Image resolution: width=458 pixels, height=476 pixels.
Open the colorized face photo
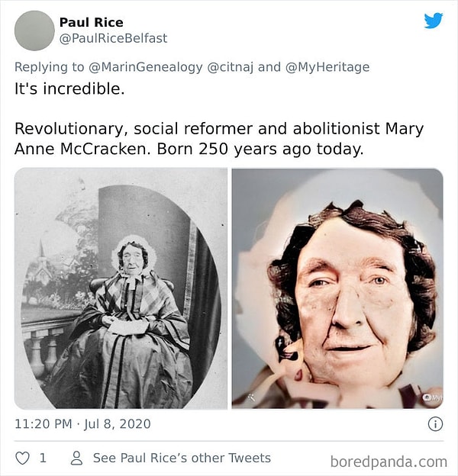pyautogui.click(x=337, y=288)
